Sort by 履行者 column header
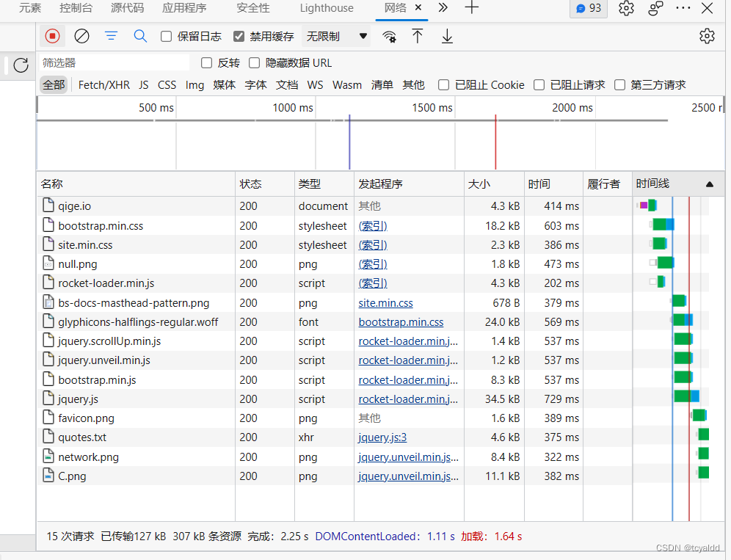This screenshot has width=731, height=560. pos(608,183)
